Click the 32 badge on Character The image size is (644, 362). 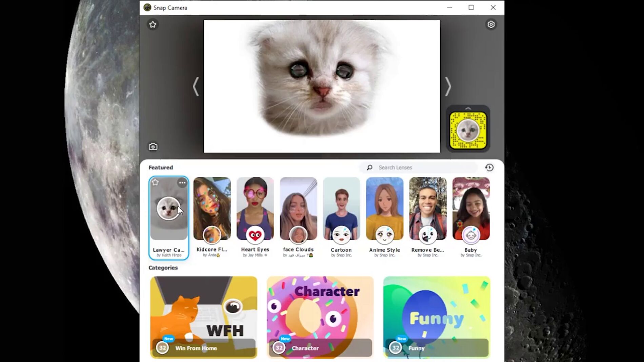(x=279, y=348)
